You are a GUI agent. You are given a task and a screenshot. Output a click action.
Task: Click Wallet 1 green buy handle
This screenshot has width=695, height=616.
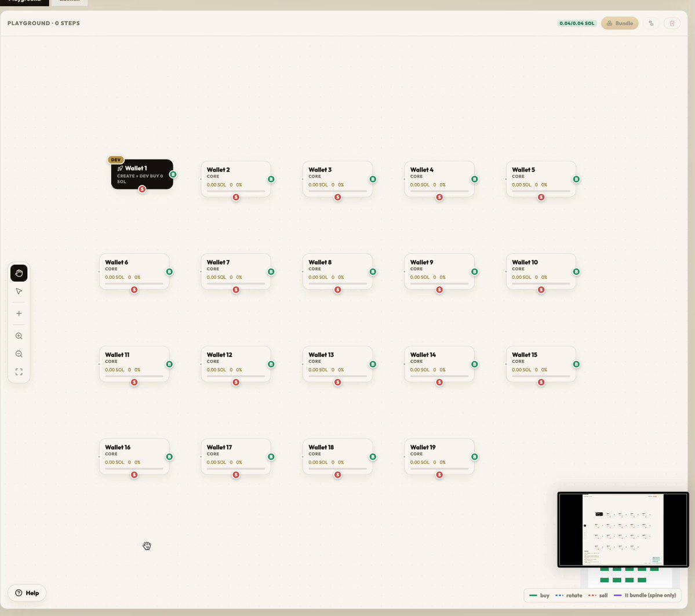173,174
